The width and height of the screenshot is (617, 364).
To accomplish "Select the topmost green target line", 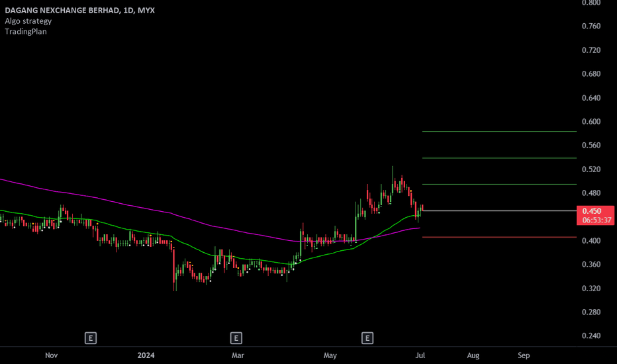I will pyautogui.click(x=499, y=132).
